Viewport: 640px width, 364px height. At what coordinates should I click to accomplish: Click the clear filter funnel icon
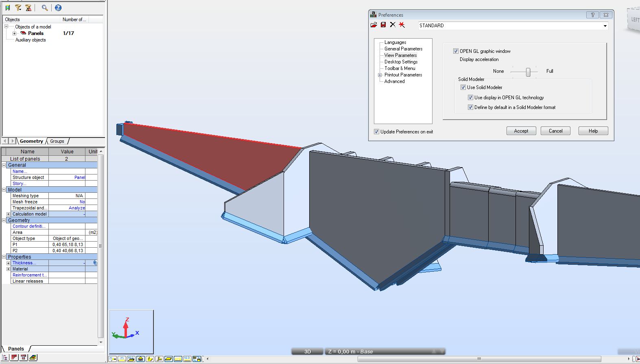[x=28, y=8]
